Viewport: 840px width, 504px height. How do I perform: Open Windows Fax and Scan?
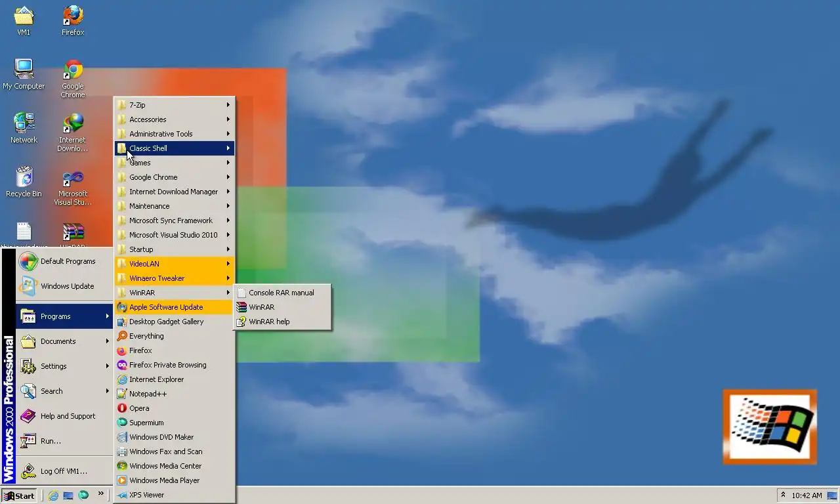pos(174,451)
